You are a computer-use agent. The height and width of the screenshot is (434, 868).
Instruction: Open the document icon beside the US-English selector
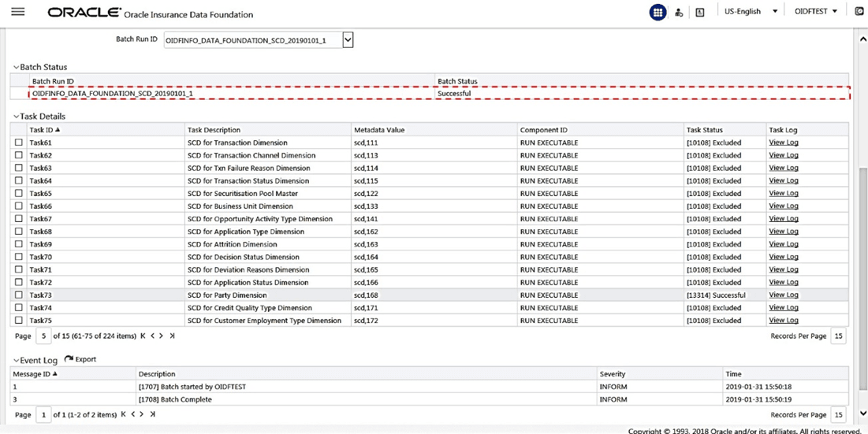(x=700, y=12)
